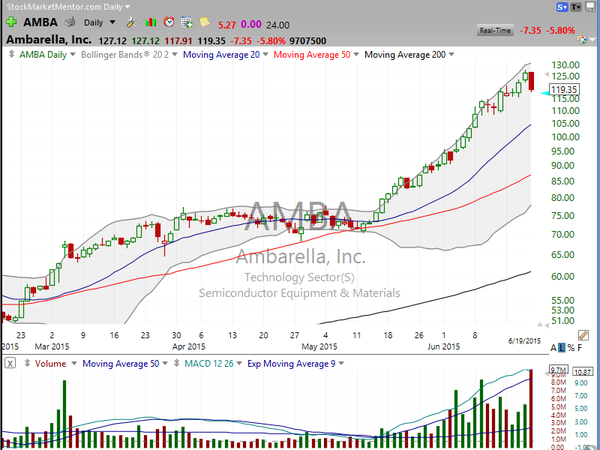Click the up triangle near the price axis bottom
600x450 pixels.
(540, 324)
